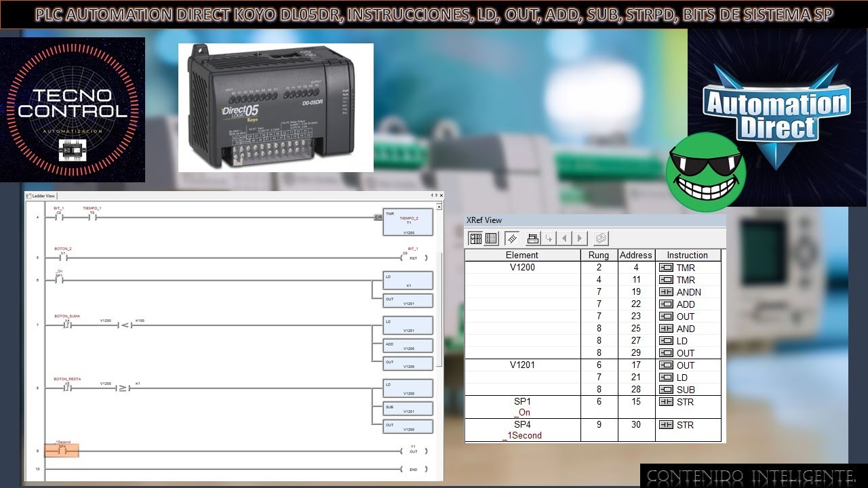868x488 pixels.
Task: Select the LD K1 box on rung 6
Action: pyautogui.click(x=408, y=281)
